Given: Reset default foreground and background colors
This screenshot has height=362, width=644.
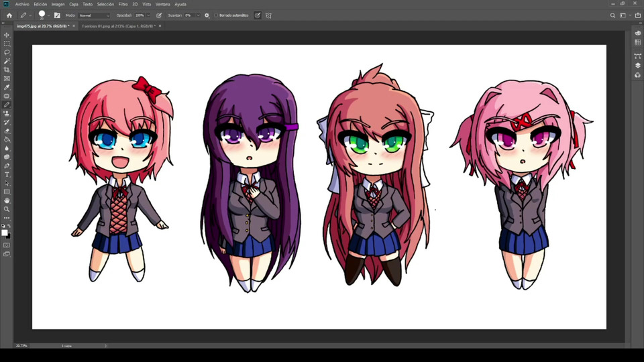Looking at the screenshot, I should pyautogui.click(x=3, y=226).
